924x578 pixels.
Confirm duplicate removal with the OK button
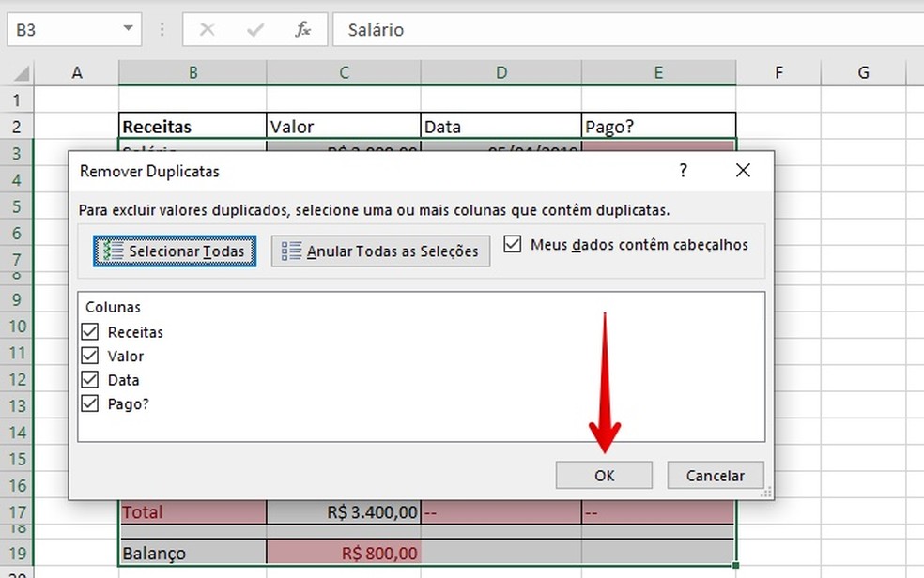tap(603, 475)
